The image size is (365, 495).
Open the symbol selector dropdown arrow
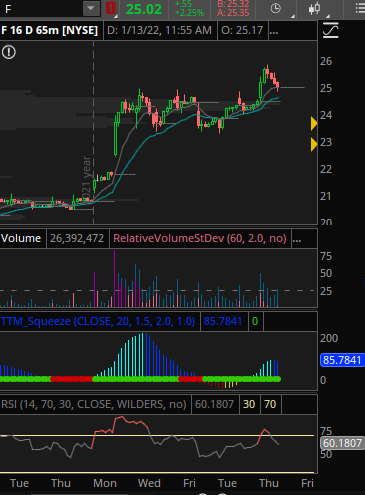(x=91, y=9)
